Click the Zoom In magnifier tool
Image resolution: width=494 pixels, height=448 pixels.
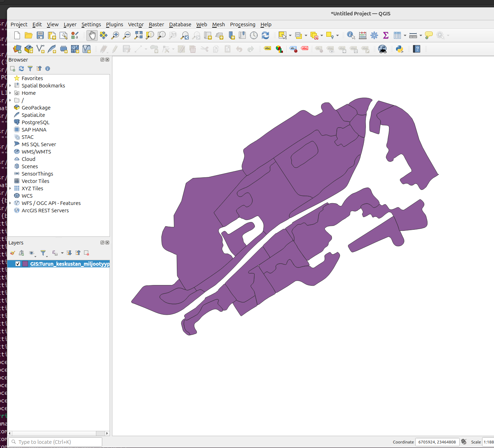click(115, 35)
